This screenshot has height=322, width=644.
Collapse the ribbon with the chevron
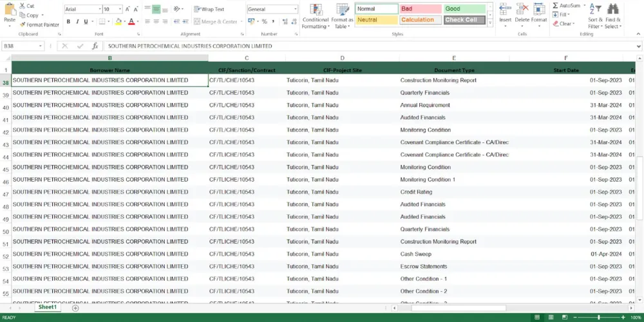pos(638,34)
